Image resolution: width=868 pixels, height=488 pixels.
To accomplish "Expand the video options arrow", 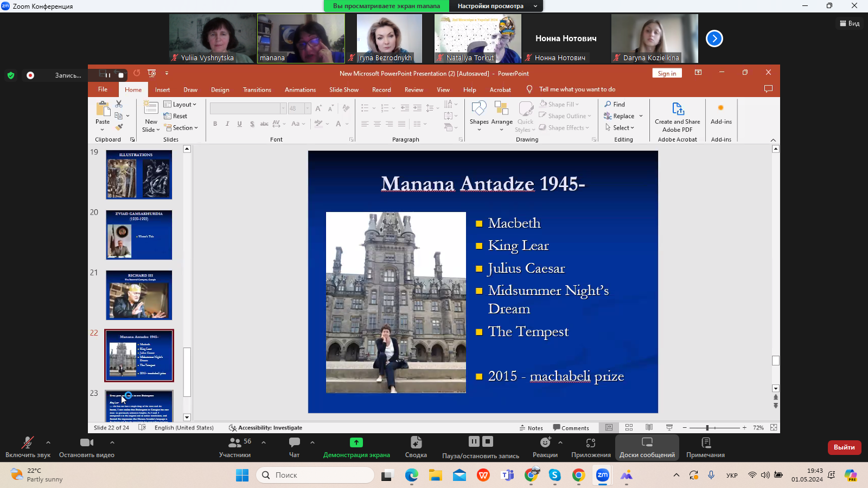I will tap(112, 442).
